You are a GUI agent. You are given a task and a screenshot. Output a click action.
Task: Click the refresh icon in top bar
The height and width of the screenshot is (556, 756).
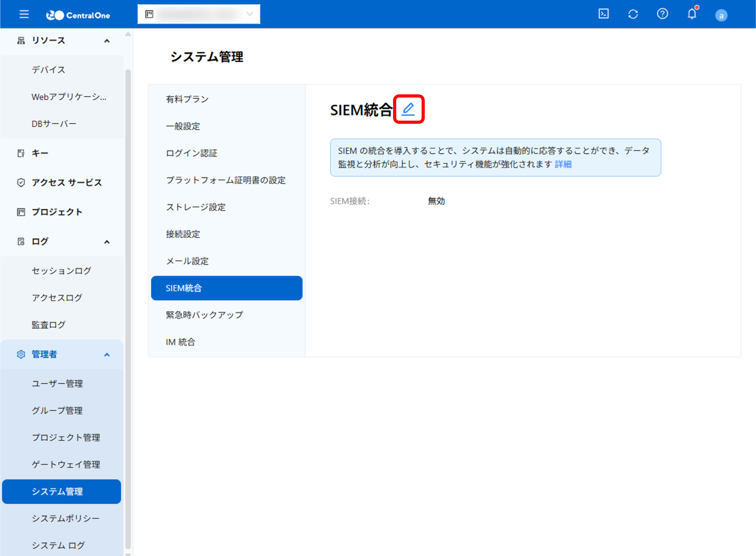tap(633, 14)
